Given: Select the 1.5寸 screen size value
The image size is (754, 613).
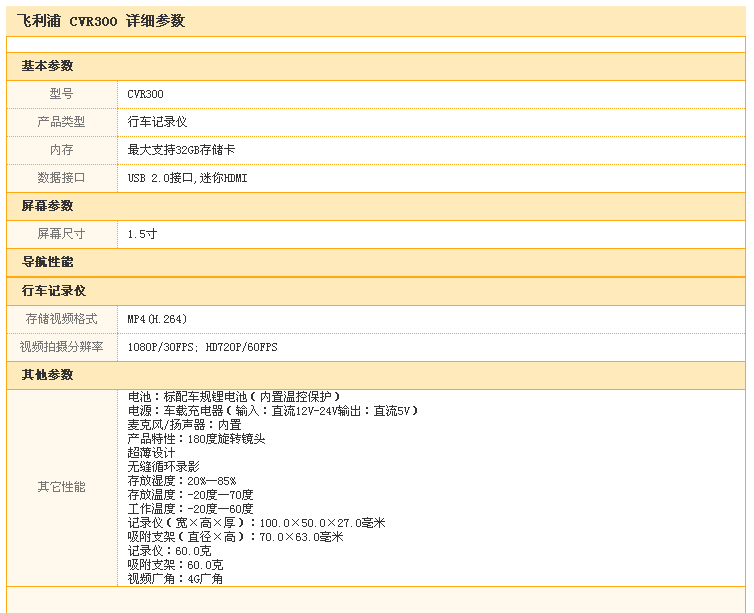Looking at the screenshot, I should tap(142, 234).
